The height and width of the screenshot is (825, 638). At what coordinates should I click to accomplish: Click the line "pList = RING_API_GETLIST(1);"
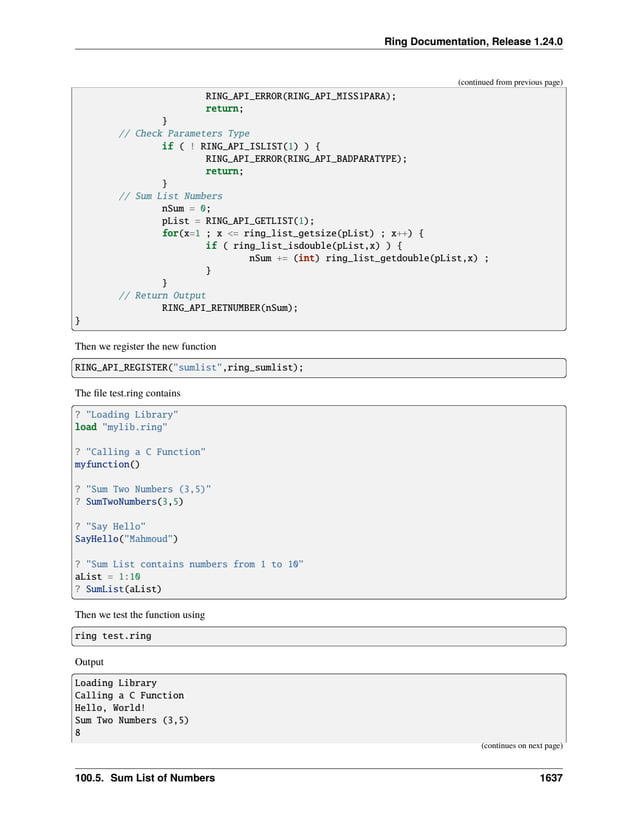(238, 221)
